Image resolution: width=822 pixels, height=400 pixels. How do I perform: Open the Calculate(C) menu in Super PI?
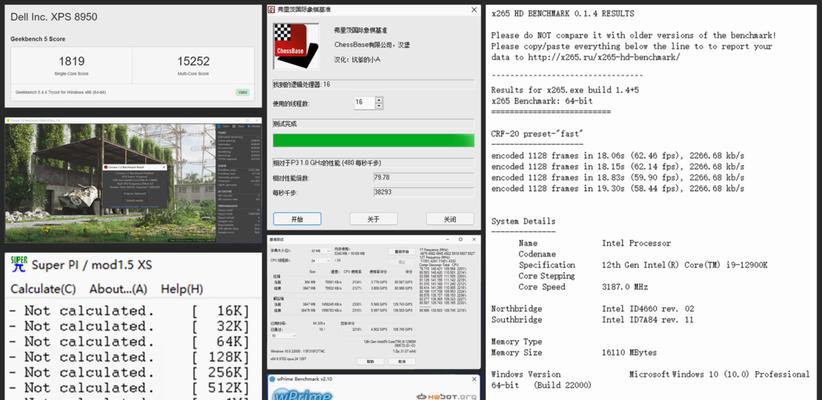[43, 289]
